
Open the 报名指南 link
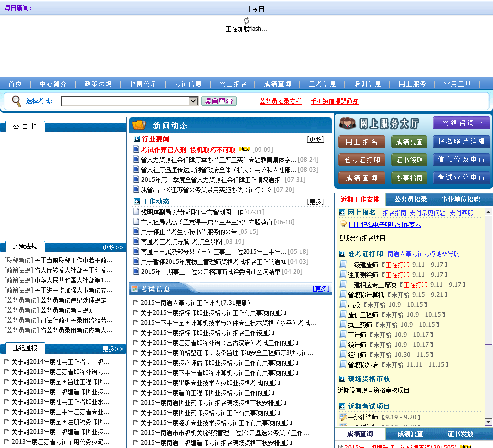click(x=394, y=213)
